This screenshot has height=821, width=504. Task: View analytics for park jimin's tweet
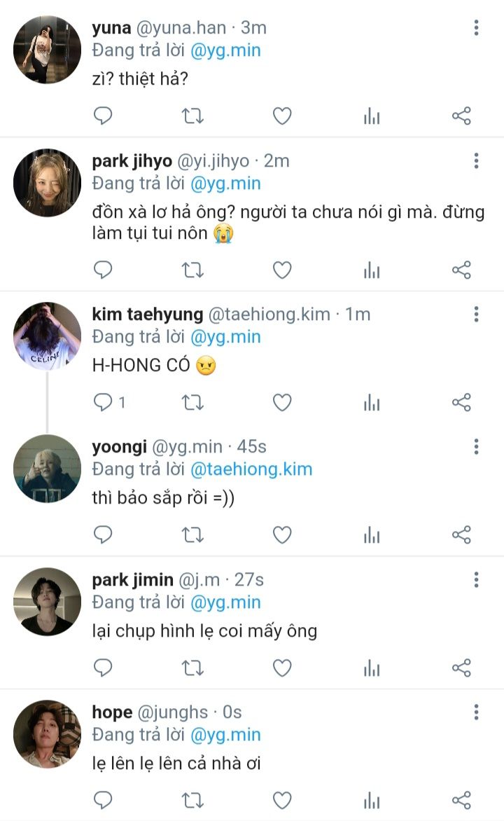pyautogui.click(x=372, y=668)
